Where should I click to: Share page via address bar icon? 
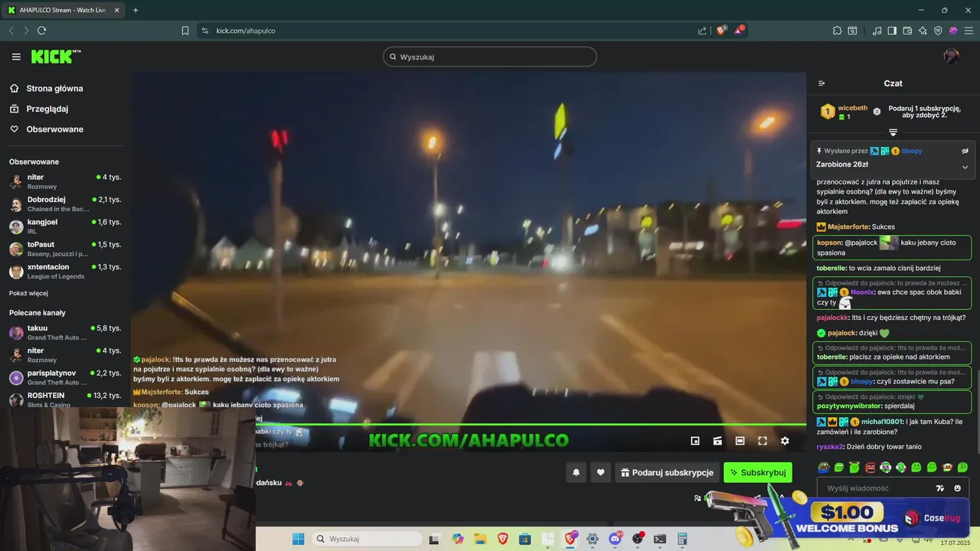(x=702, y=31)
